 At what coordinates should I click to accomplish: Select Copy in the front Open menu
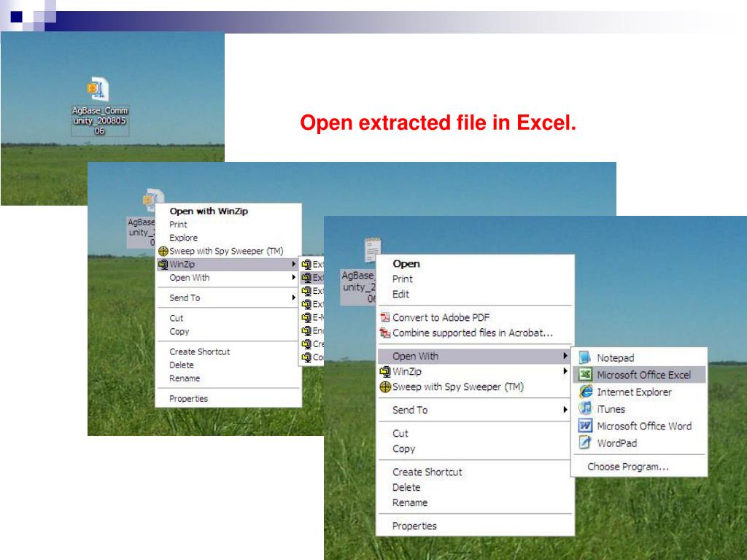click(403, 448)
